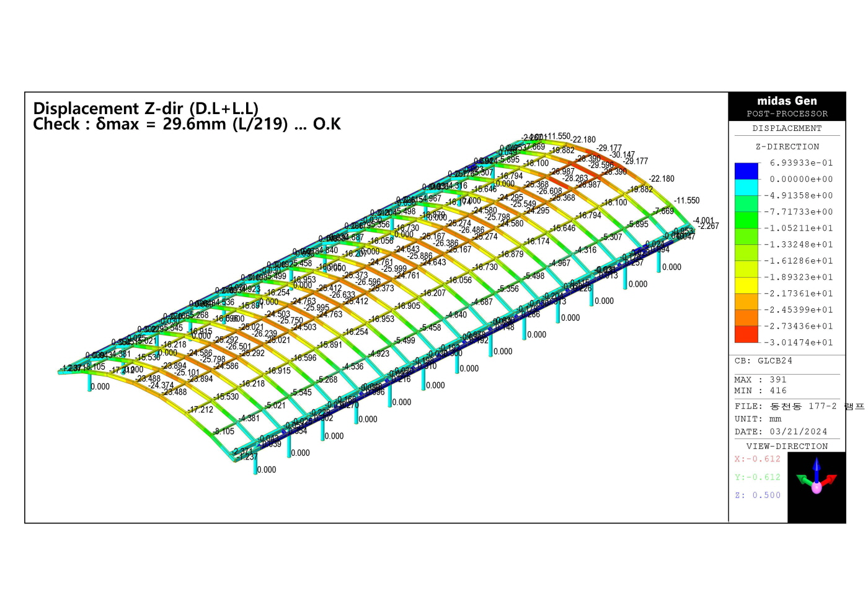
Task: Click the Displacement Z-dir (D.L+L.L) title
Action: (x=146, y=109)
